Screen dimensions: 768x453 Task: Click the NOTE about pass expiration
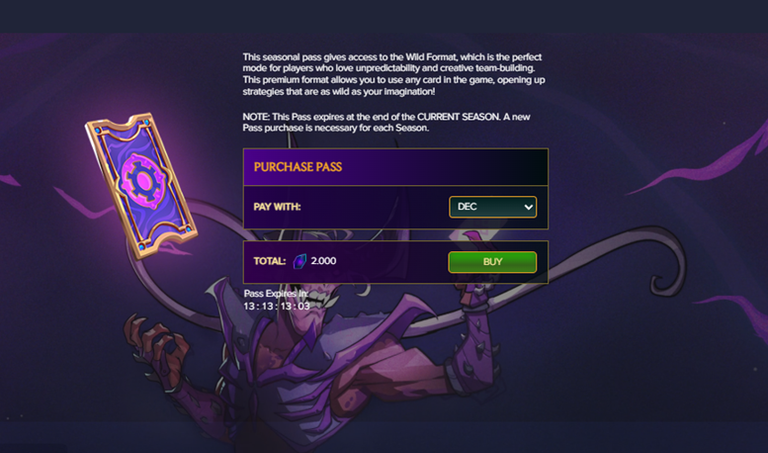pyautogui.click(x=386, y=122)
